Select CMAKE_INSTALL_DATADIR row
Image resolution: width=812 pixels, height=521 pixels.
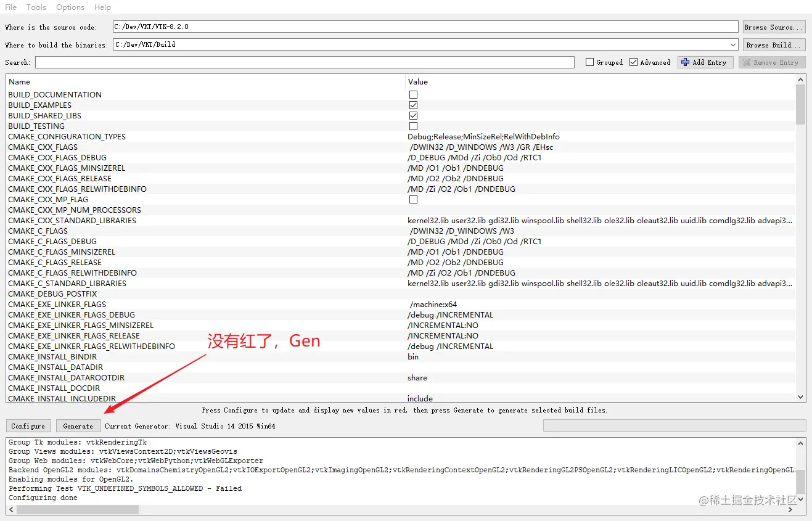click(55, 367)
